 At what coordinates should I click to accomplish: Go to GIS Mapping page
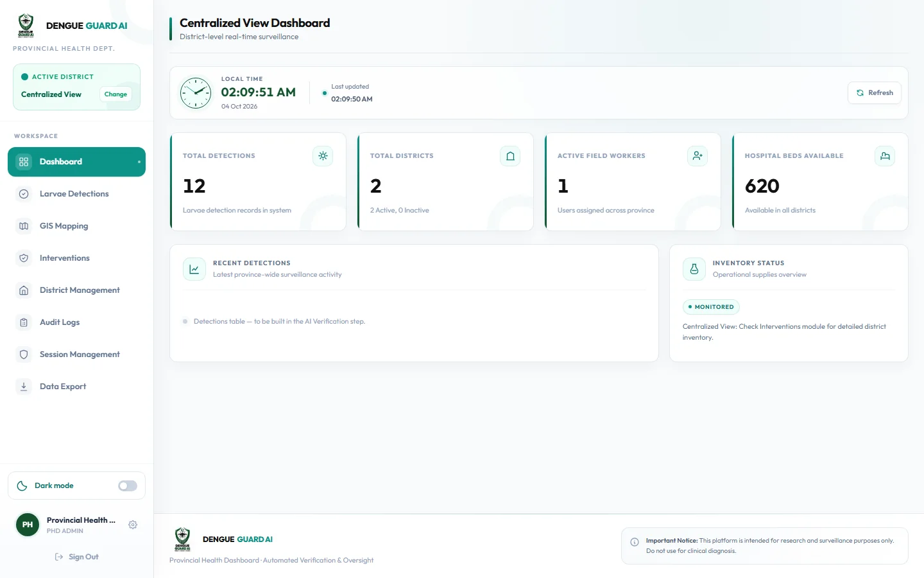click(x=76, y=226)
